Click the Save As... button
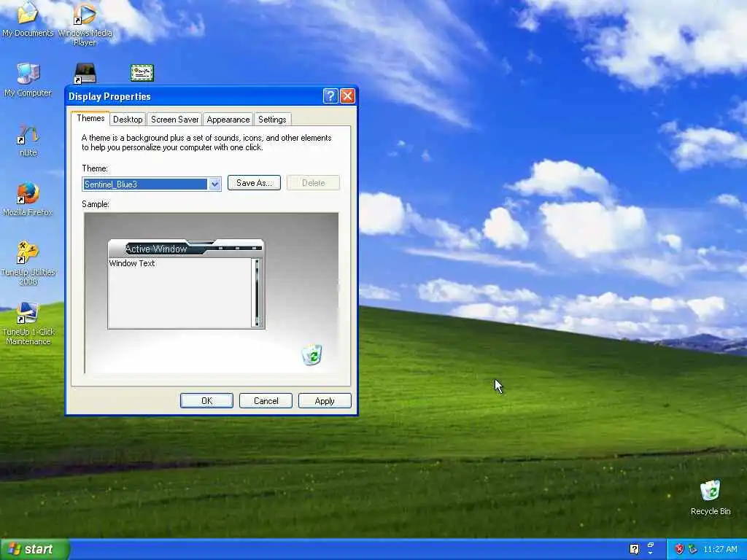Image resolution: width=747 pixels, height=560 pixels. (254, 183)
